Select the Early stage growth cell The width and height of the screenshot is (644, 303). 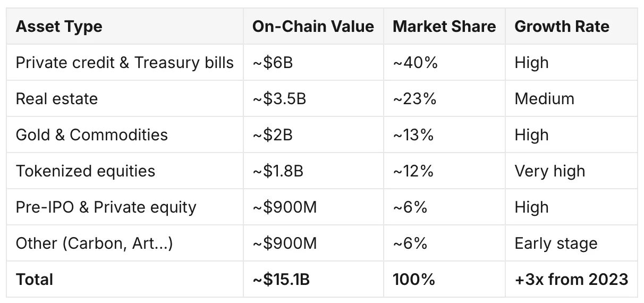[556, 243]
